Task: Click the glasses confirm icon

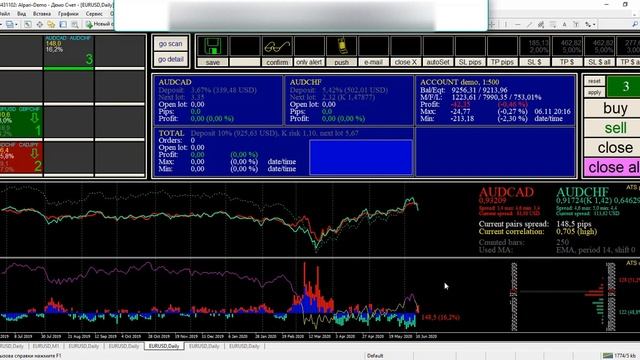Action: pos(277,46)
